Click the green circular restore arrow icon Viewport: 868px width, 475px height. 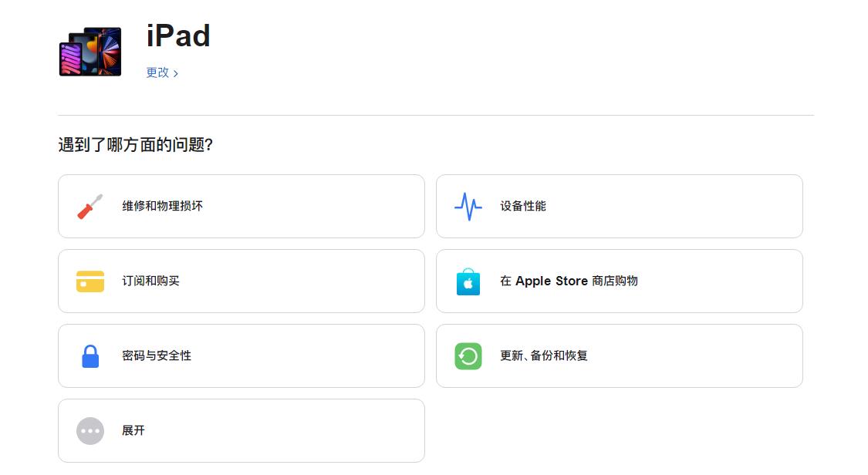[x=468, y=355]
